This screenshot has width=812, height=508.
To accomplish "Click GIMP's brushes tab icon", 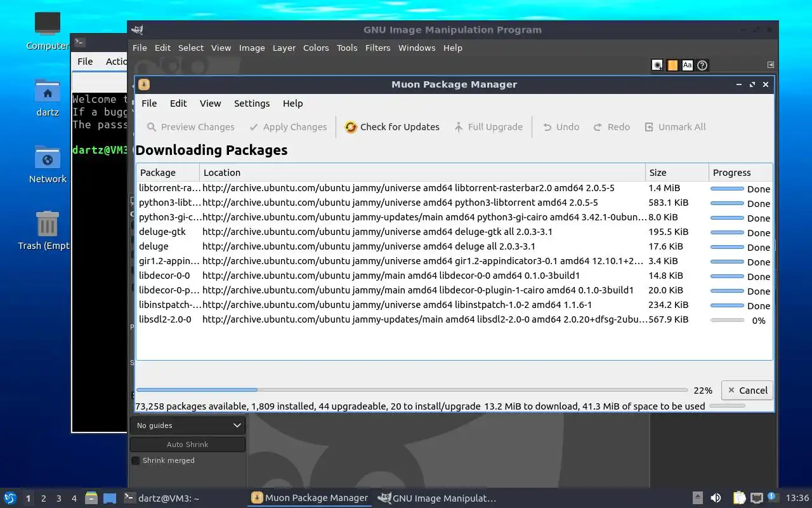I will 657,65.
